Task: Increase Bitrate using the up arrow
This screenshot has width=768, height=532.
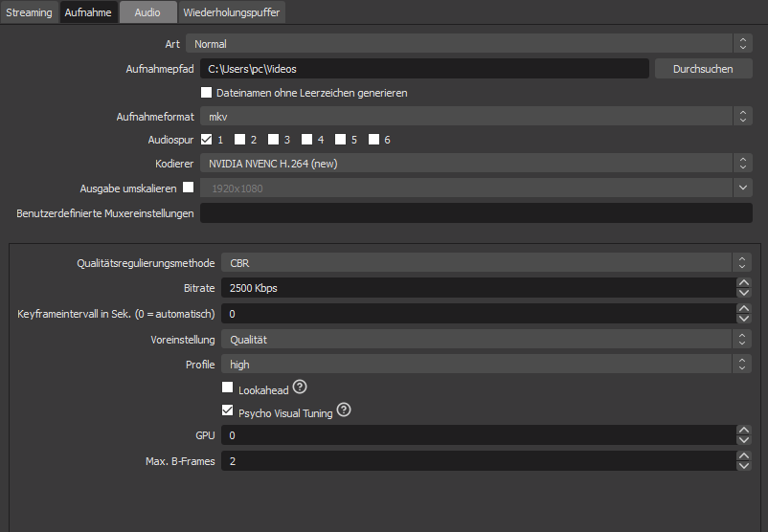Action: point(744,282)
